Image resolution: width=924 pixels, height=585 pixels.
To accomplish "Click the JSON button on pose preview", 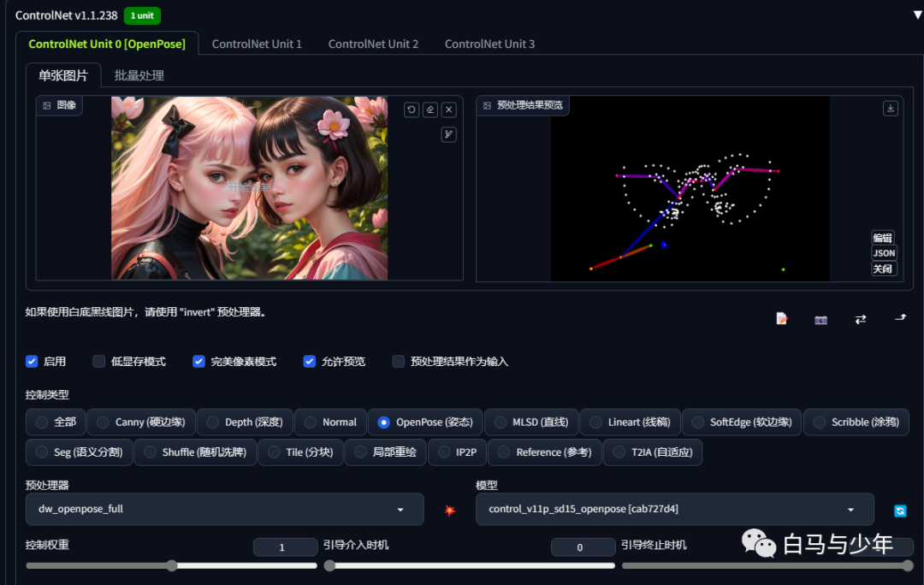I will coord(884,253).
